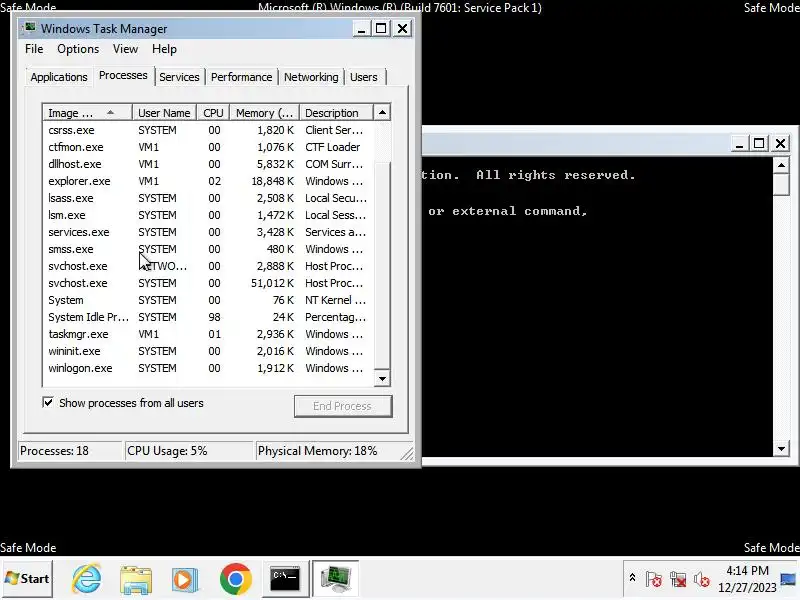Switch to the Users tab

tap(364, 77)
